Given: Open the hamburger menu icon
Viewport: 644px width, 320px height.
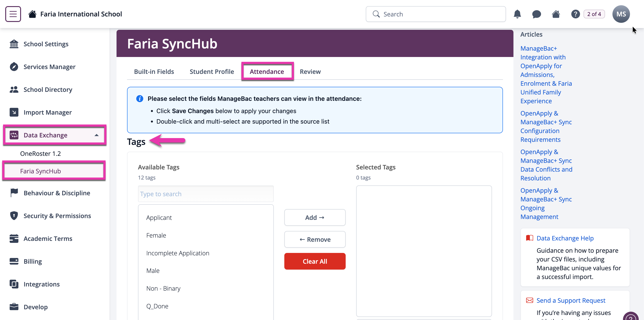Looking at the screenshot, I should (13, 14).
